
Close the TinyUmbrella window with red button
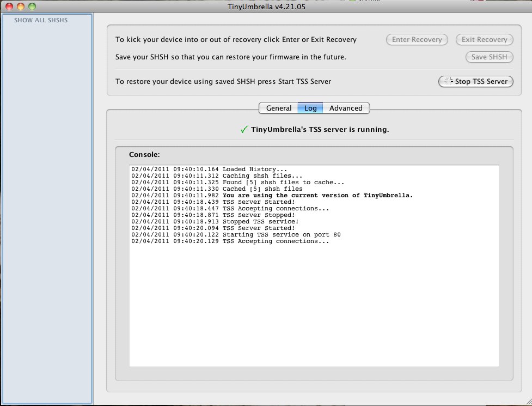(10, 7)
